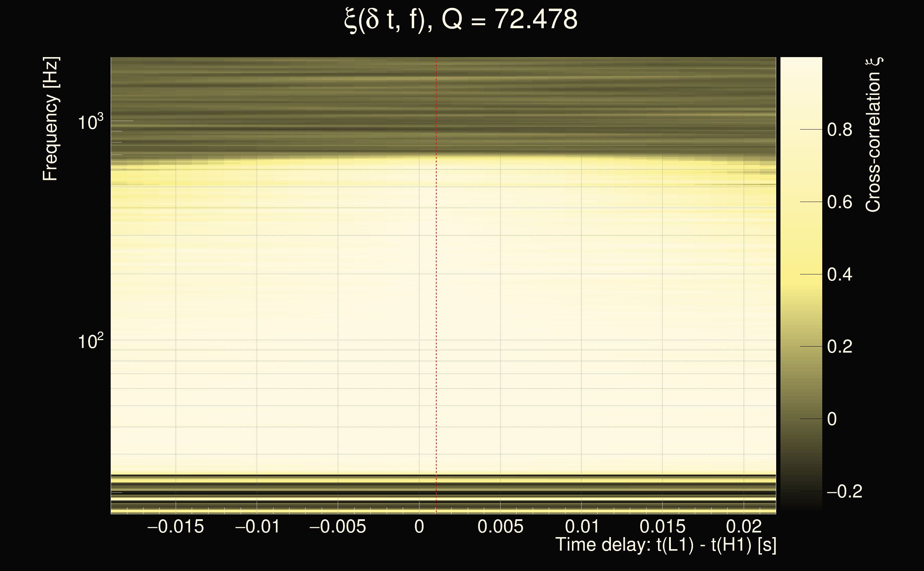Click the x-axis 0 tick label
924x571 pixels.
pyautogui.click(x=419, y=527)
